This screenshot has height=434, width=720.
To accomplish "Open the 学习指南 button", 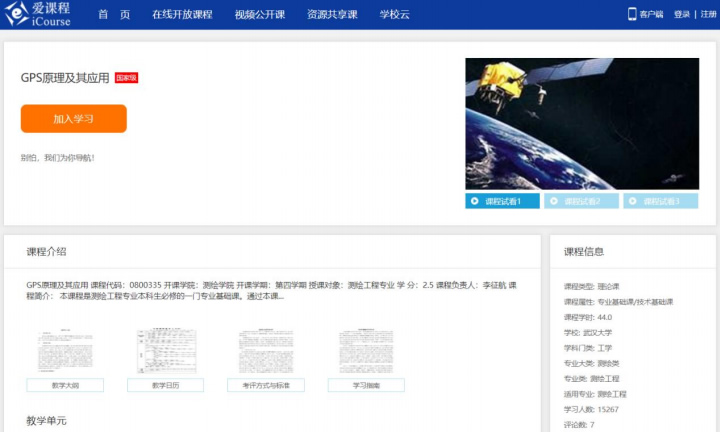I will [366, 385].
